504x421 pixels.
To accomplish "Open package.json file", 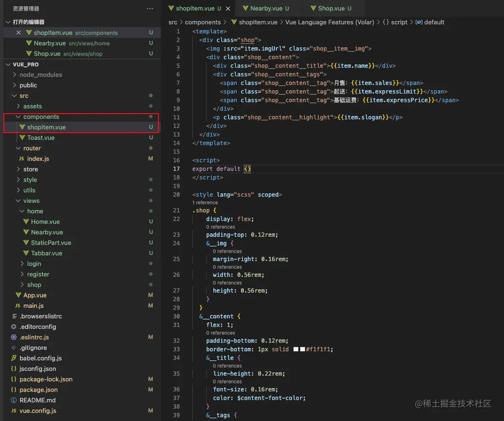I will (82, 389).
